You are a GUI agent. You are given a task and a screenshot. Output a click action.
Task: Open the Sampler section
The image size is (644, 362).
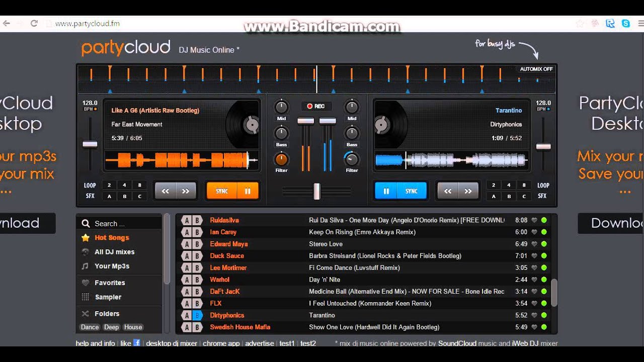108,297
